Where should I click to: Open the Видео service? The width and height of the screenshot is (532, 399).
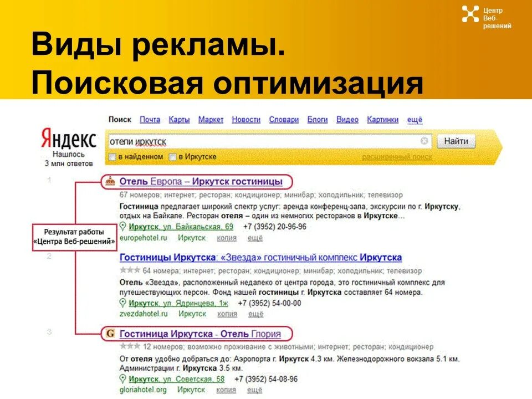347,120
